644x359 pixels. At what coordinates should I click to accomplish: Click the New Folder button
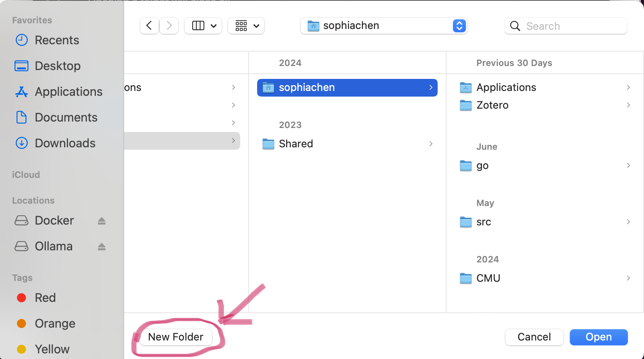point(176,337)
